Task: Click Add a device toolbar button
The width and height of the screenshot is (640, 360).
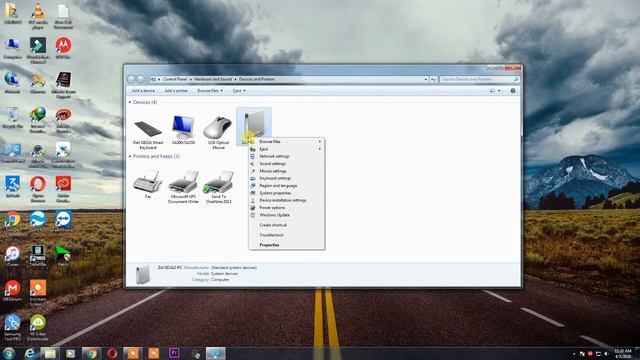Action: pos(143,91)
